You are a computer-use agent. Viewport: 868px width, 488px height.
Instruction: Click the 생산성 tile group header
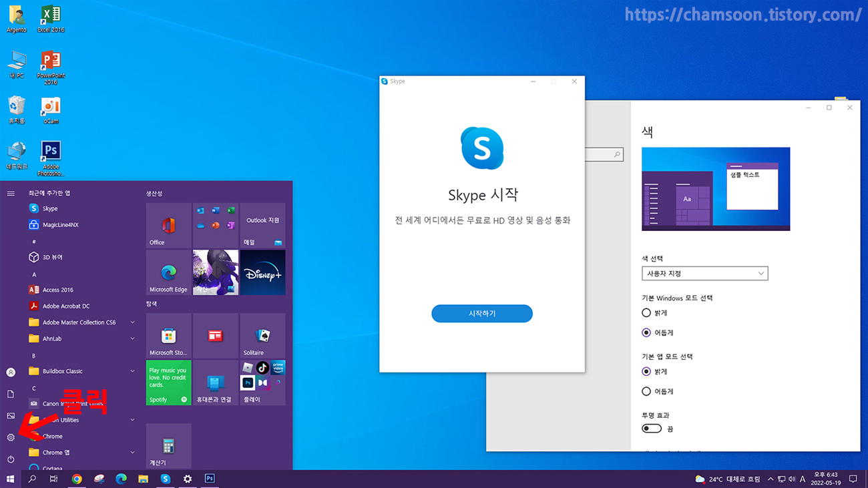[154, 194]
